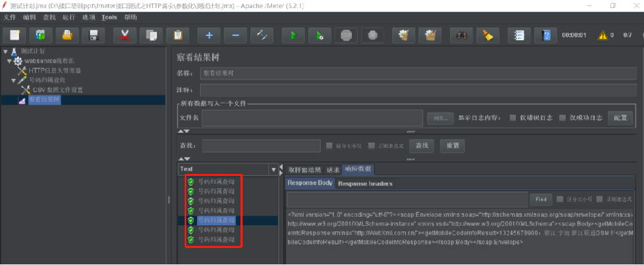Image resolution: width=644 pixels, height=265 pixels.
Task: Open Search with the binoculars icon
Action: [x=462, y=35]
